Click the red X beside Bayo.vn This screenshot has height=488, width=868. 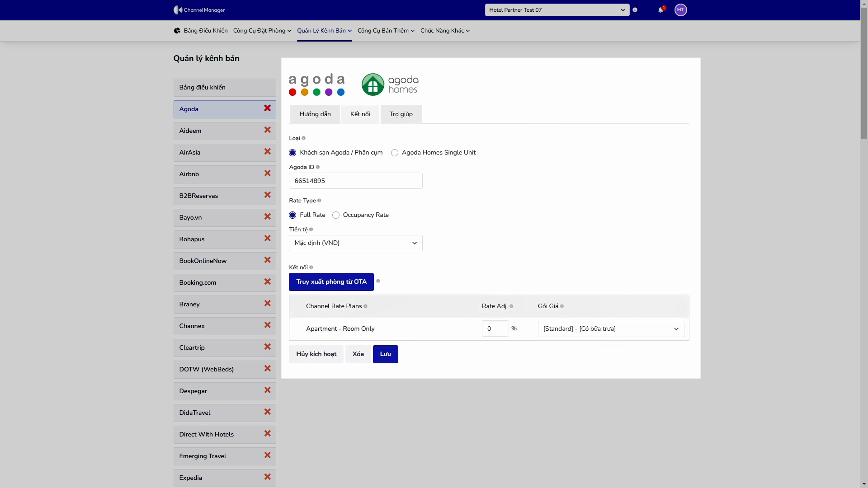pos(268,217)
